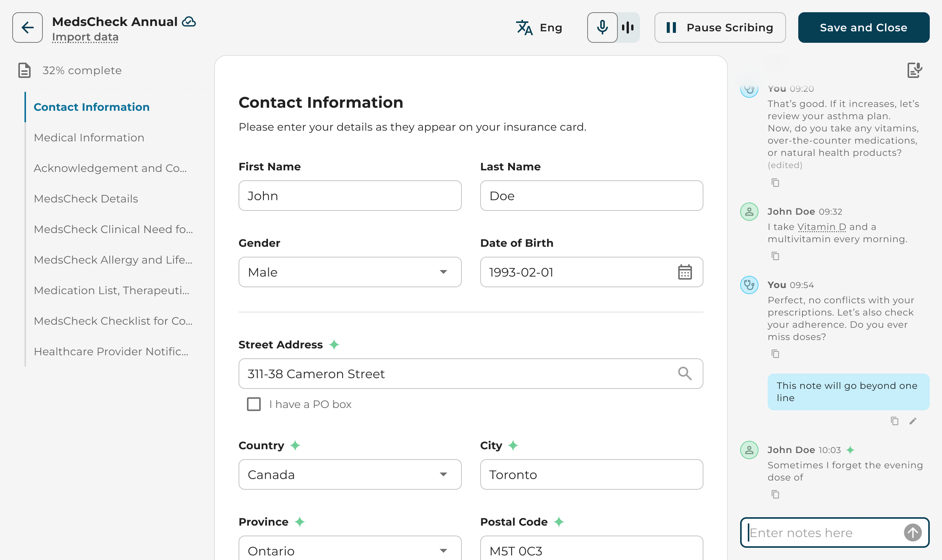Expand the Province dropdown showing Ontario

click(350, 549)
